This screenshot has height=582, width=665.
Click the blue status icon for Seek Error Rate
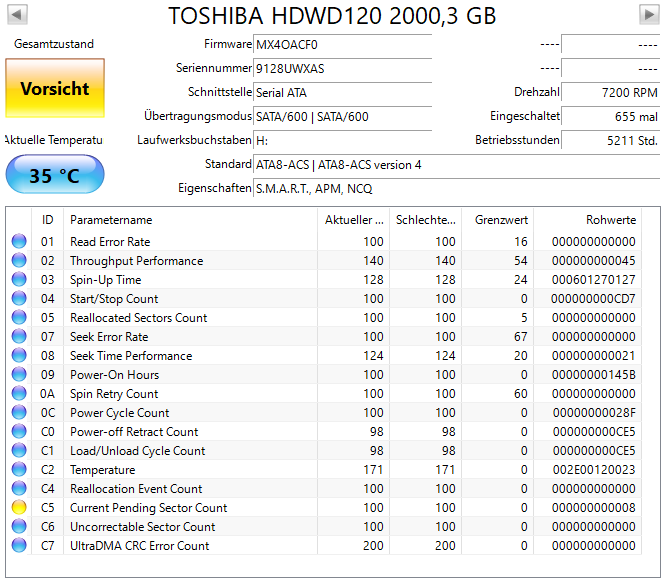point(19,336)
